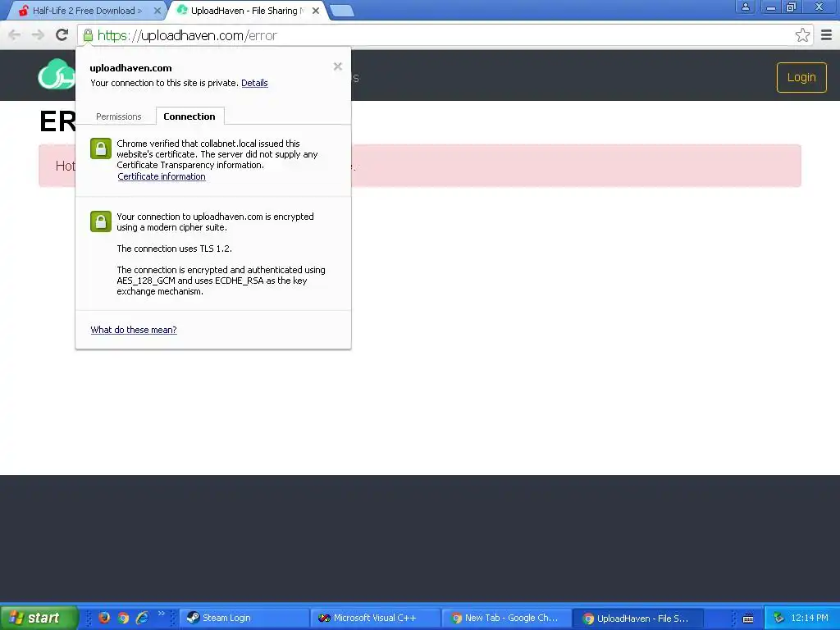The width and height of the screenshot is (840, 630).
Task: Switch to the New Tab - Google Chrome taskbar item
Action: [x=507, y=619]
